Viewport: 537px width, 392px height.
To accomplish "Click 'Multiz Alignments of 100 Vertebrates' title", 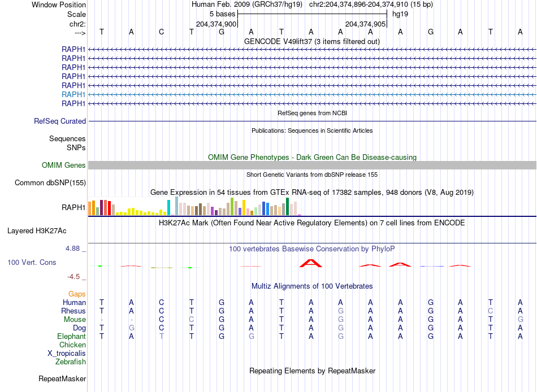I will [312, 286].
